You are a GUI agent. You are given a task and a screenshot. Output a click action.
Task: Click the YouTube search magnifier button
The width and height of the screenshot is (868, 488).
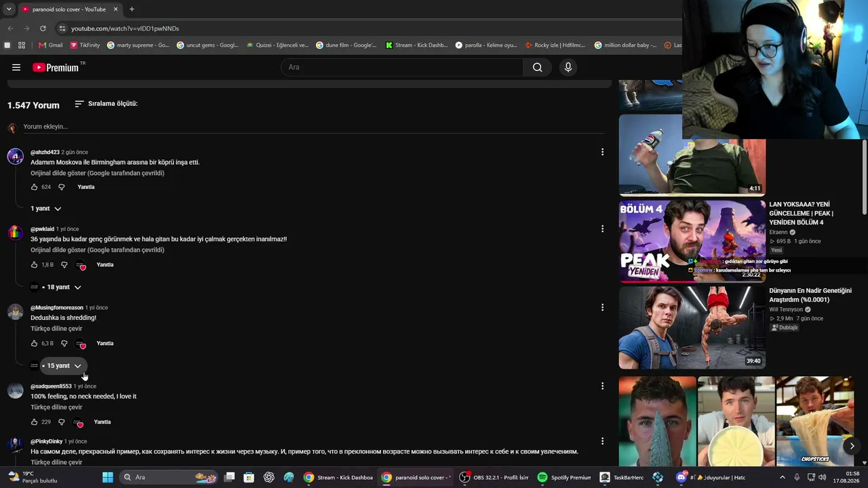click(537, 67)
